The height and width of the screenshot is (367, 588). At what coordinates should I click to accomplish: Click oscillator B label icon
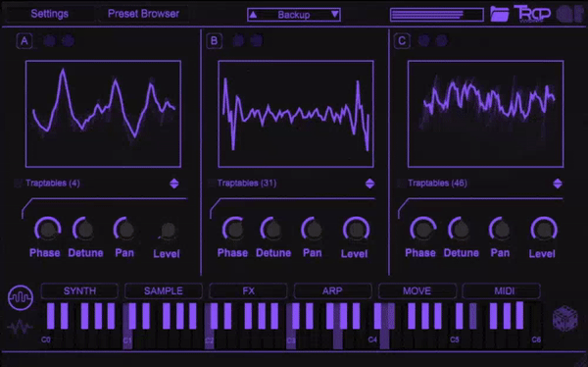pos(214,41)
